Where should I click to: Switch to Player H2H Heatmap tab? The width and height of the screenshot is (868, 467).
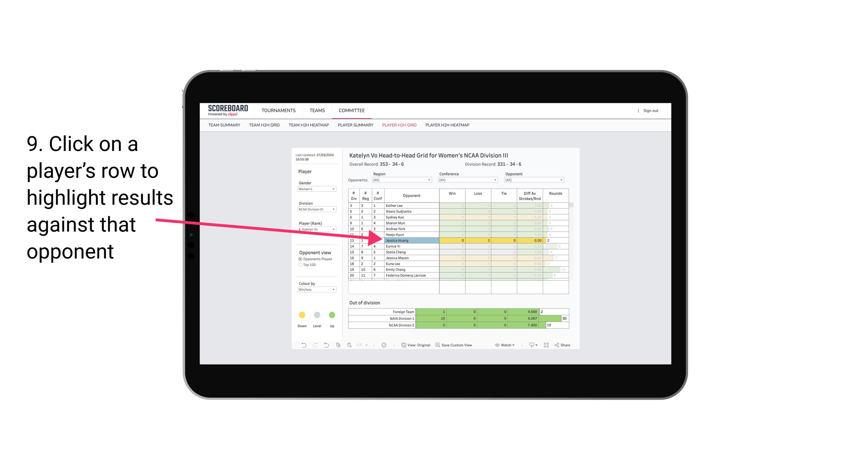click(x=448, y=125)
